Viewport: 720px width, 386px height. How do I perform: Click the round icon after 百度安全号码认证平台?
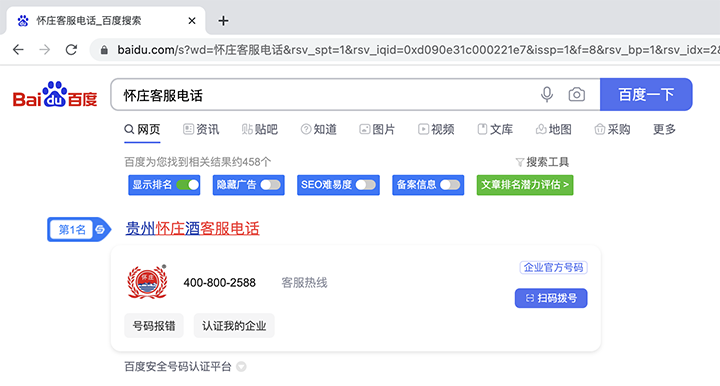point(241,367)
